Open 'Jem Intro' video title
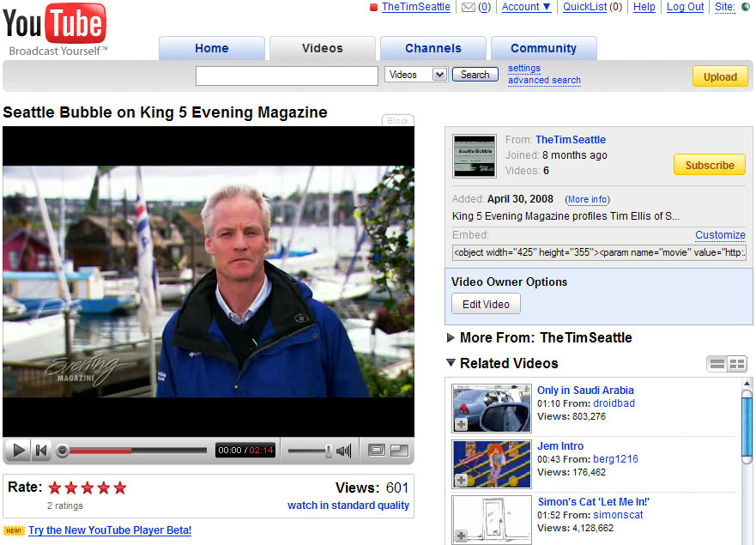This screenshot has height=545, width=756. [560, 446]
